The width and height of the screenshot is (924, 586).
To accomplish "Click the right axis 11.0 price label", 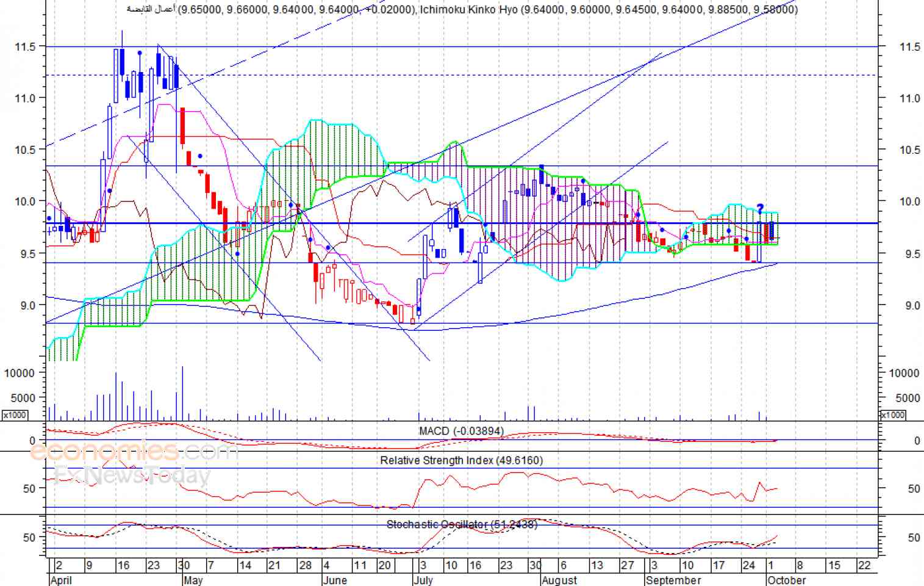I will [x=910, y=98].
